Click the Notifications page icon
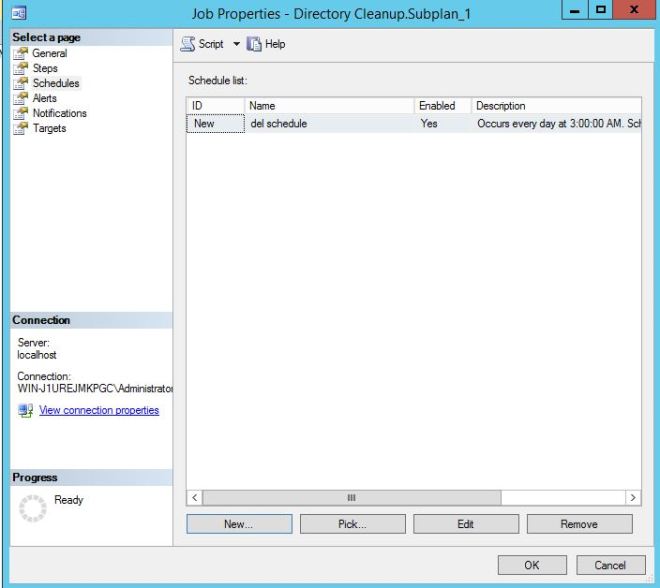The width and height of the screenshot is (660, 588). tap(20, 114)
